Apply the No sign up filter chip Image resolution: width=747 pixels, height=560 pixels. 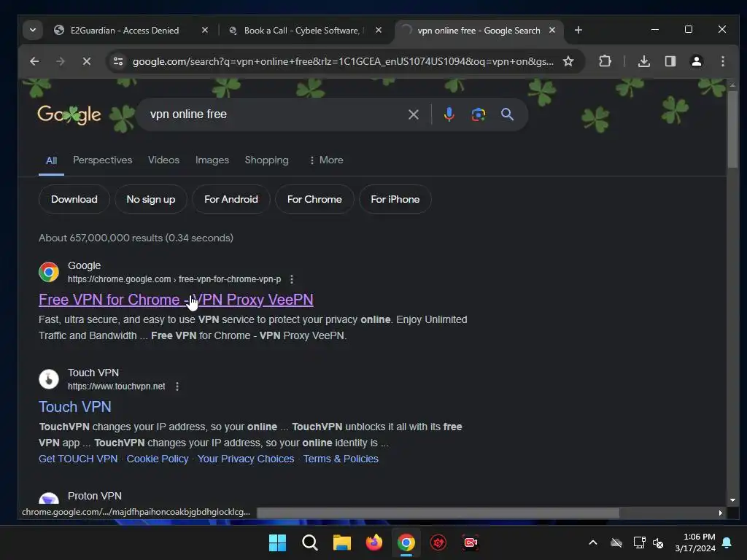coord(151,200)
